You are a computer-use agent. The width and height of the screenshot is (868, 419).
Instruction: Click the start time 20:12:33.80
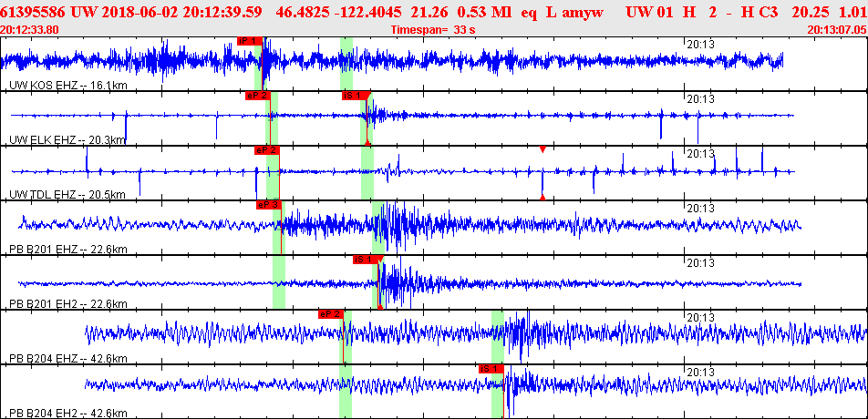click(27, 29)
